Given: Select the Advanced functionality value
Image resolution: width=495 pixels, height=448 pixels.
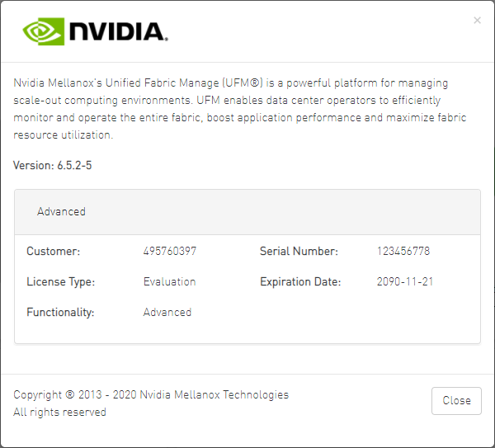Looking at the screenshot, I should pyautogui.click(x=167, y=313).
